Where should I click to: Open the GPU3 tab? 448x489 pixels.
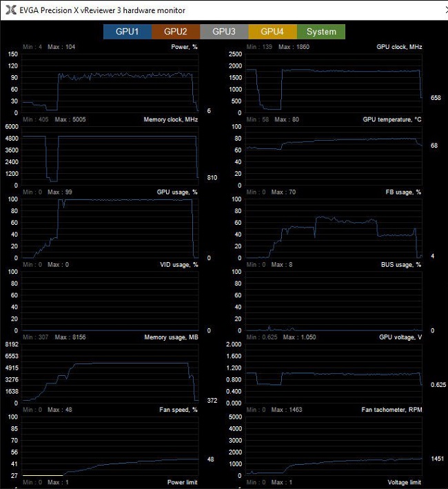(x=224, y=32)
